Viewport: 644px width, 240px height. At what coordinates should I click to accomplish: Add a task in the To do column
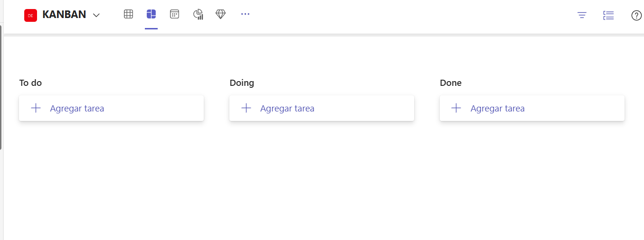(111, 108)
